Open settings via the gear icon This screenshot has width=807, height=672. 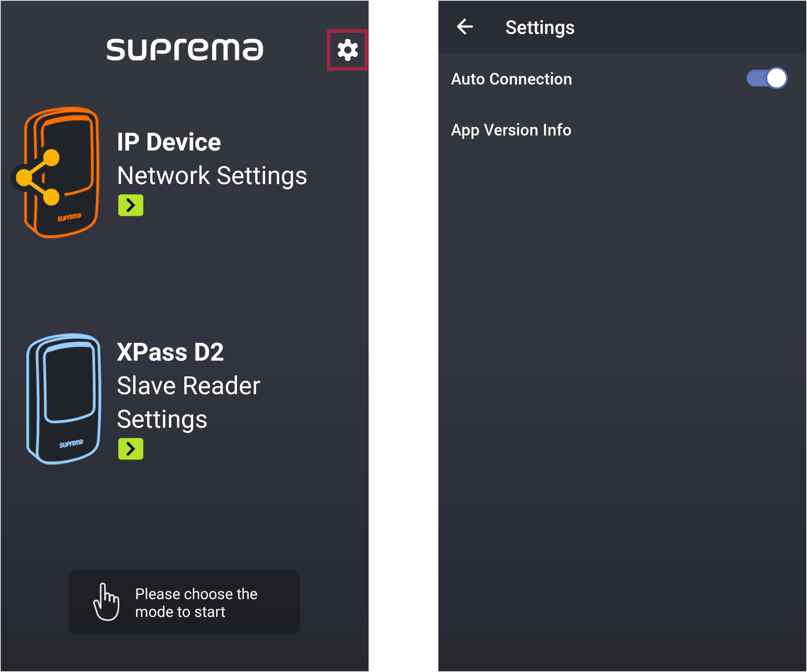(x=347, y=50)
